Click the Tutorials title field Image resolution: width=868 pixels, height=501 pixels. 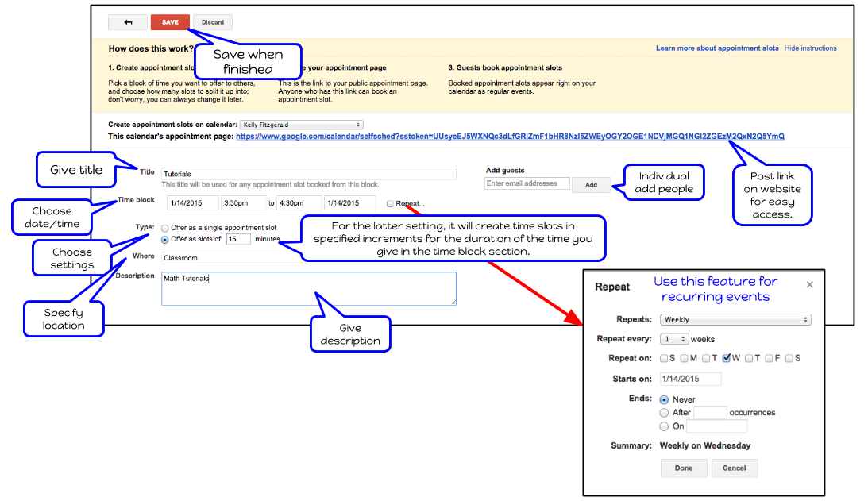(278, 173)
